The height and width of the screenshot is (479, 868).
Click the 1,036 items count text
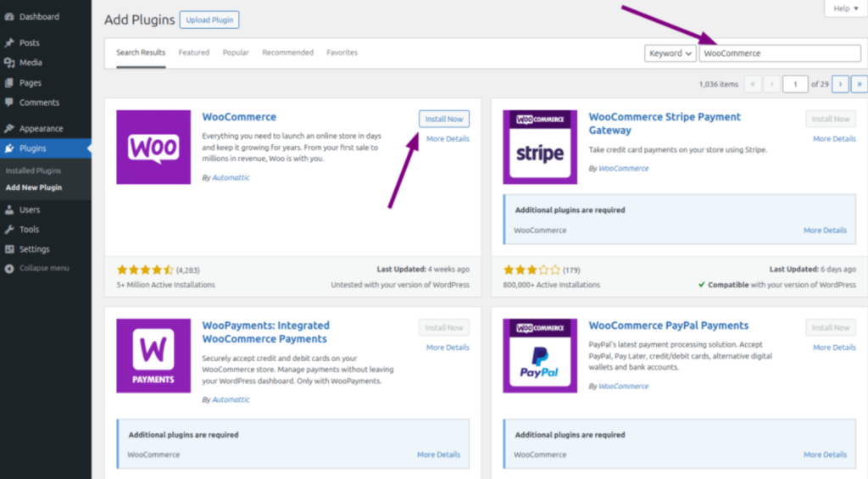coord(719,84)
